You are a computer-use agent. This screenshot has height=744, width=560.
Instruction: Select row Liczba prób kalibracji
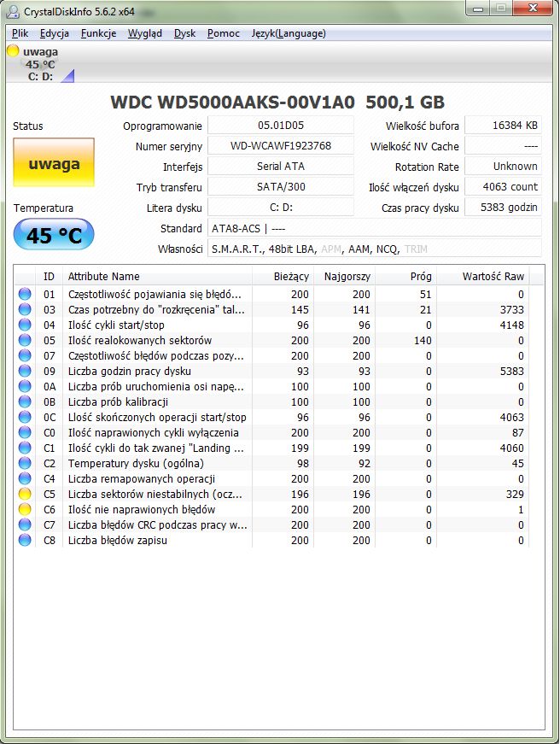click(x=271, y=401)
